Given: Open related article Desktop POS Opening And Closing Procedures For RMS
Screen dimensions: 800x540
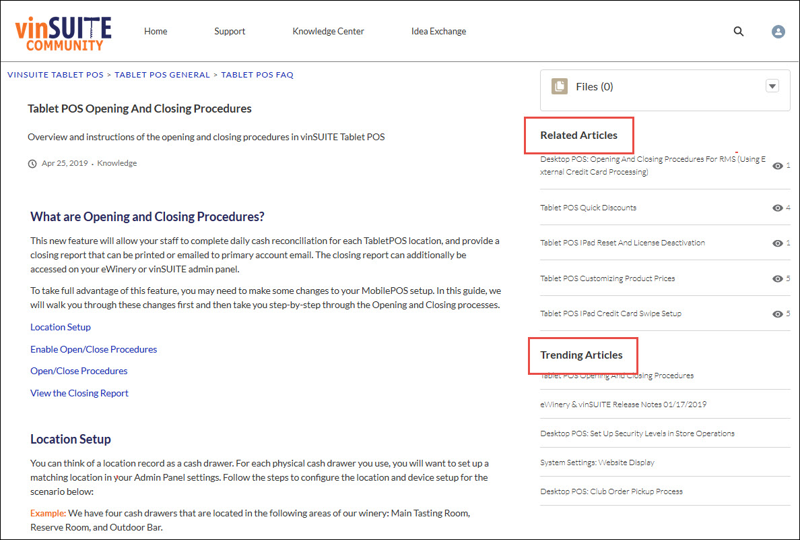Looking at the screenshot, I should [x=653, y=165].
